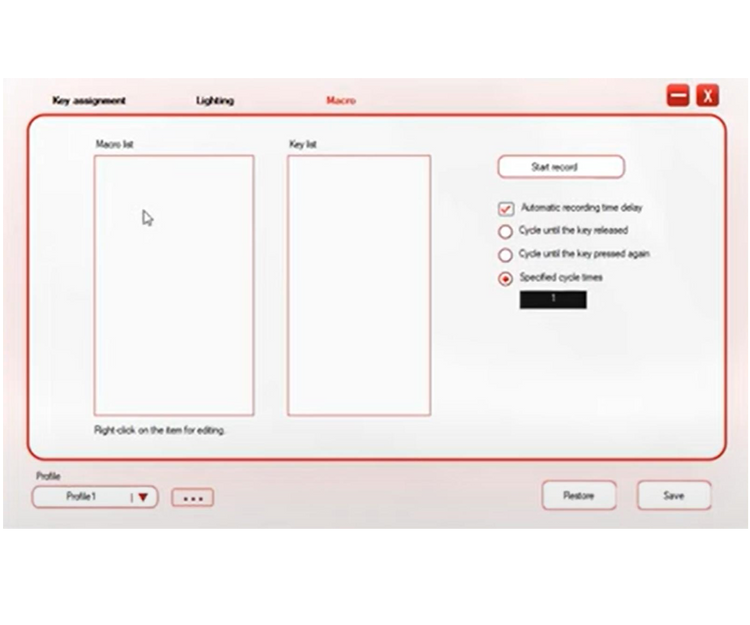Open the three-dots profile options button
This screenshot has height=625, width=750.
click(192, 497)
